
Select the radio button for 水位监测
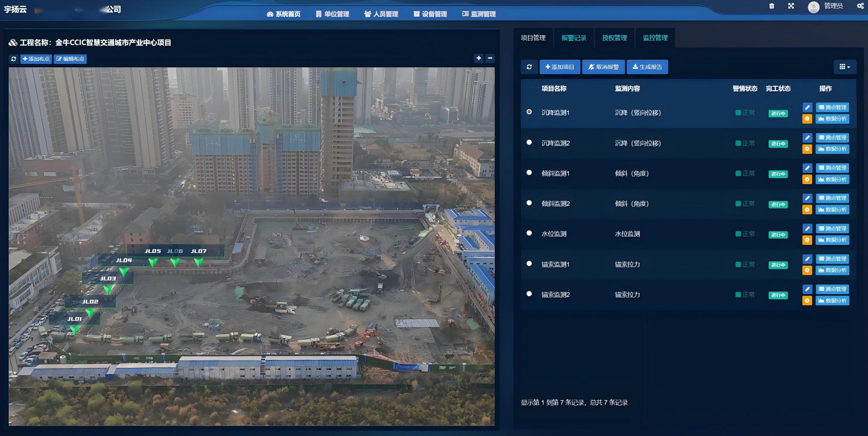pos(528,234)
